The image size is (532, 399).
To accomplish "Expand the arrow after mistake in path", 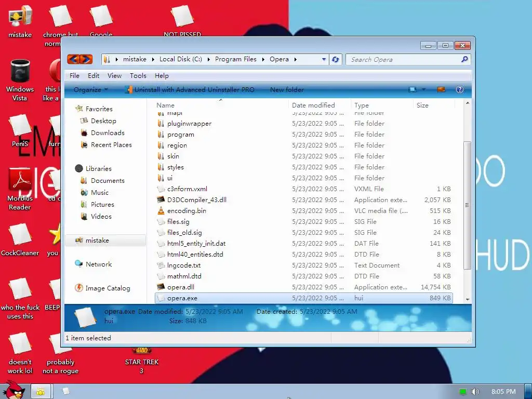I will coord(153,59).
